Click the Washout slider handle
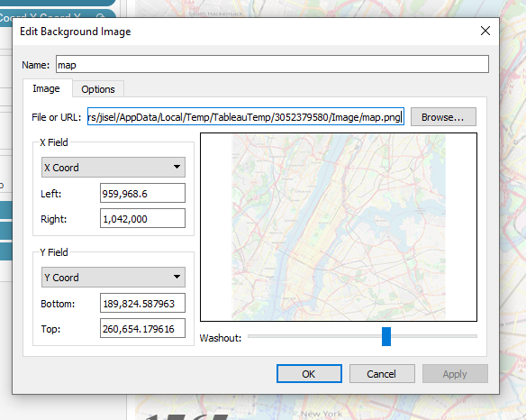This screenshot has height=420, width=526. coord(386,336)
